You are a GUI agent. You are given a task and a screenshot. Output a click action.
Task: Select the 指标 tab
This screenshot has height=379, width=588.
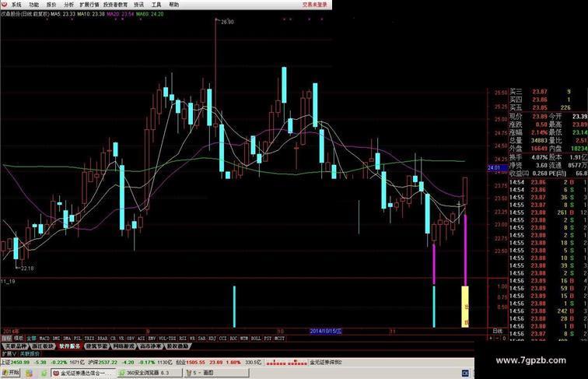pyautogui.click(x=6, y=338)
